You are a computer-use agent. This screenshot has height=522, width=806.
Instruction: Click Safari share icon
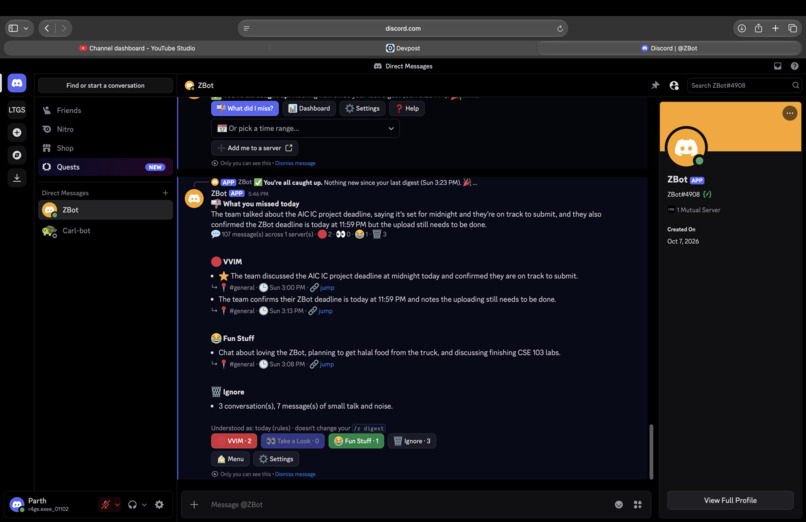[758, 28]
